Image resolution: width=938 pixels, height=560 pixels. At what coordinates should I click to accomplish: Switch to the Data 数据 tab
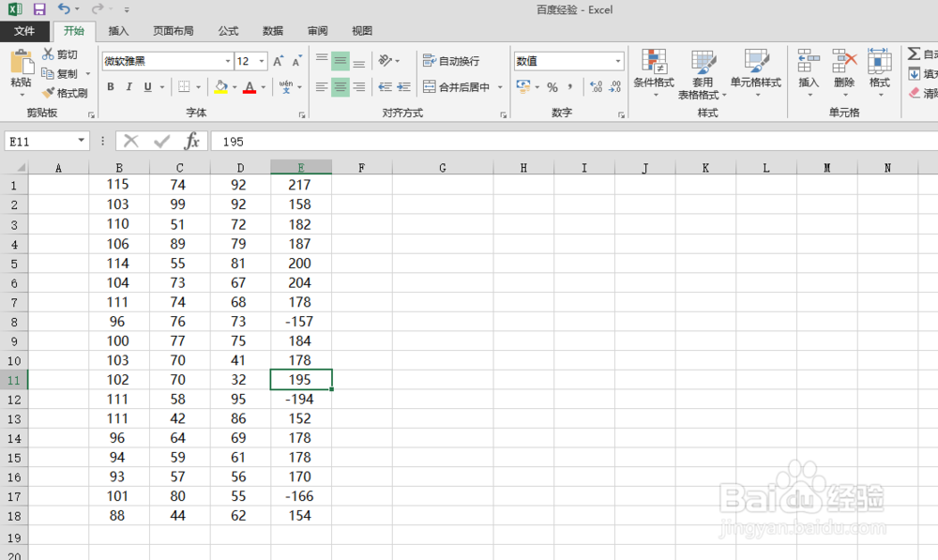tap(273, 31)
